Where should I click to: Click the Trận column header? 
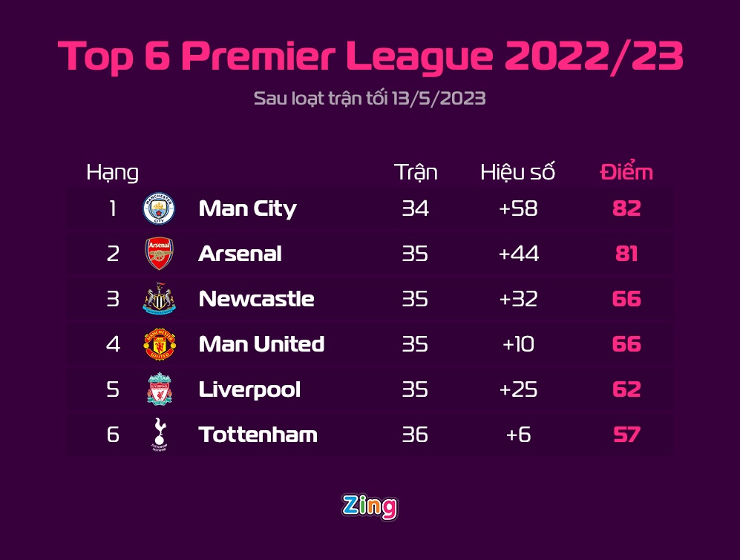tap(416, 172)
